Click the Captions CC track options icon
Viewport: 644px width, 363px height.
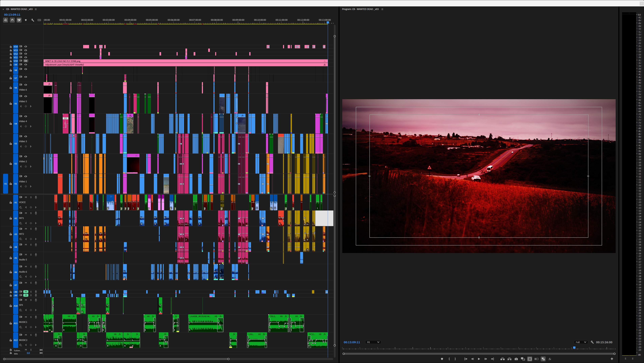(39, 20)
